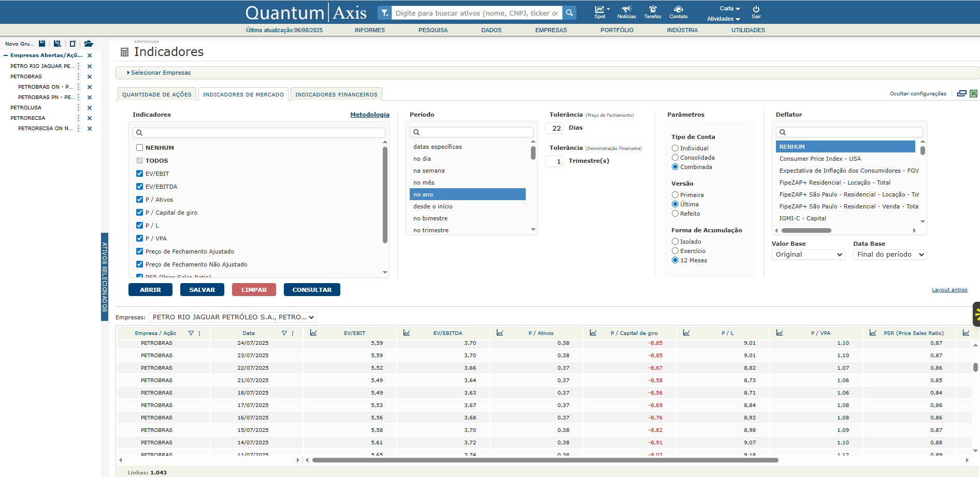Check the NENHUM indicators checkbox
This screenshot has width=980, height=477.
click(139, 148)
